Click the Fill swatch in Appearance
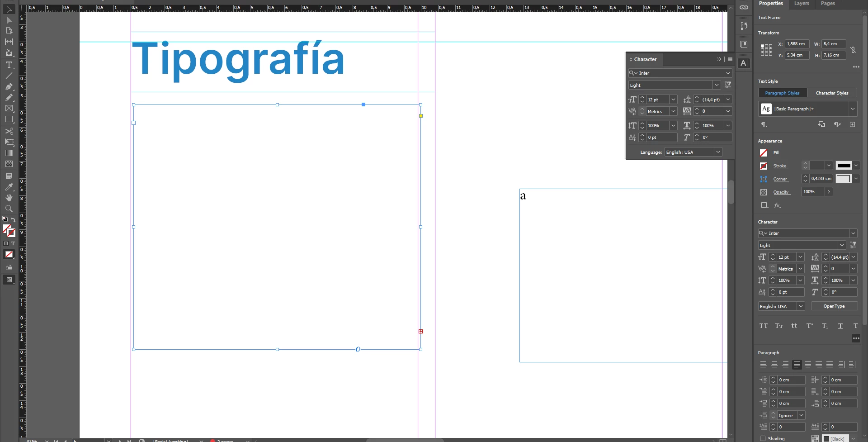This screenshot has width=868, height=442. point(764,153)
